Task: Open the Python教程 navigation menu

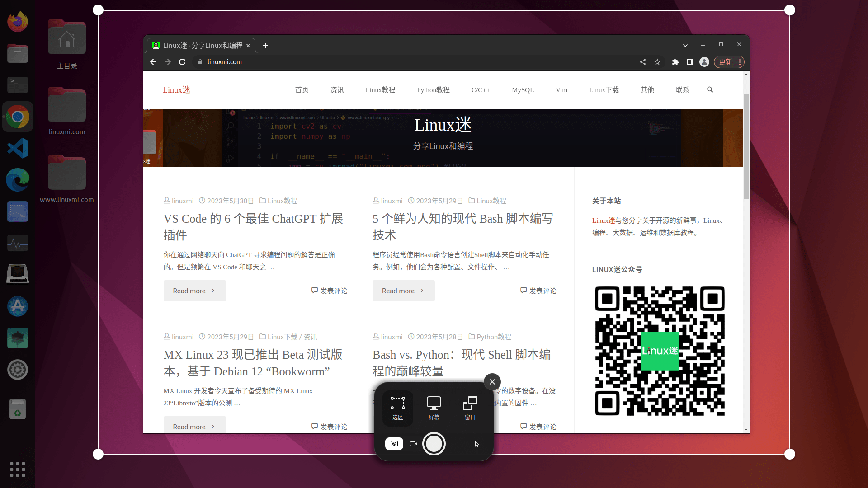Action: (x=433, y=90)
